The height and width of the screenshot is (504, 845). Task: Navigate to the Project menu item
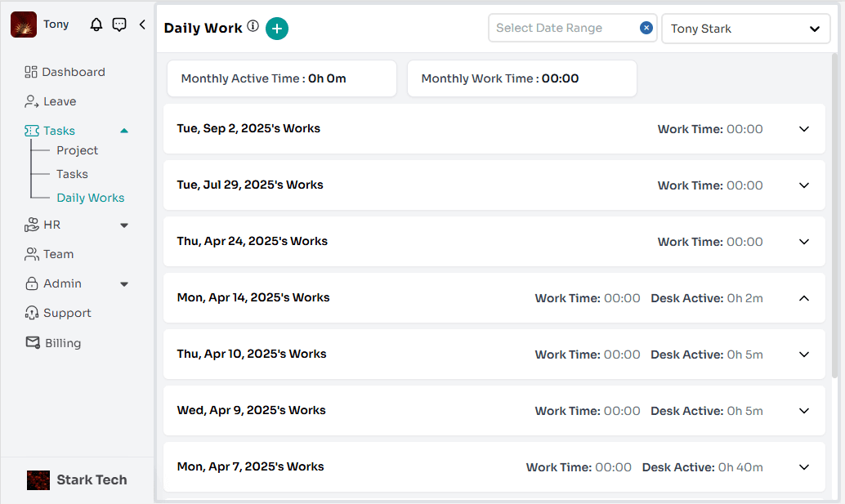point(77,150)
